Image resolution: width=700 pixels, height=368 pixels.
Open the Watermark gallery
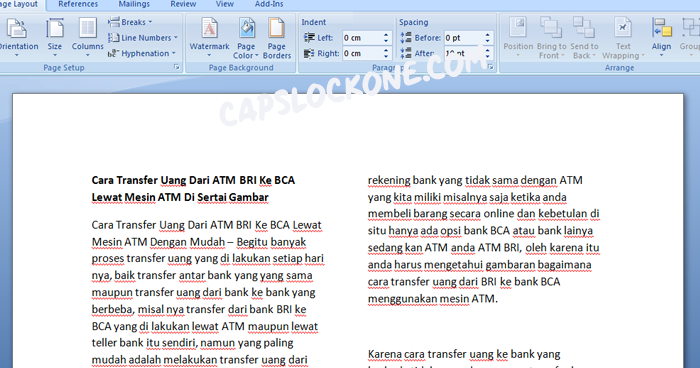coord(209,38)
